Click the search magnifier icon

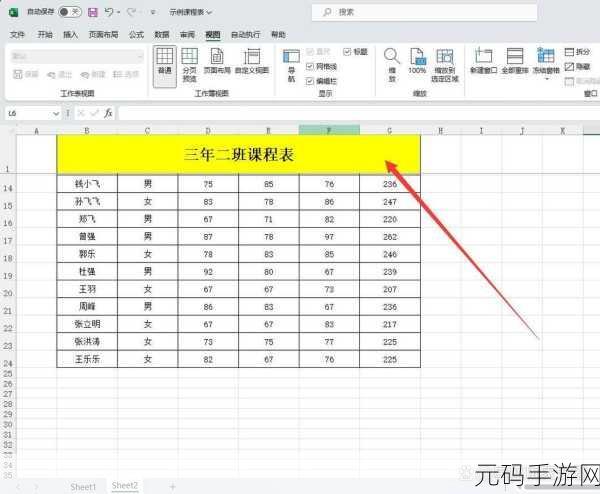327,12
